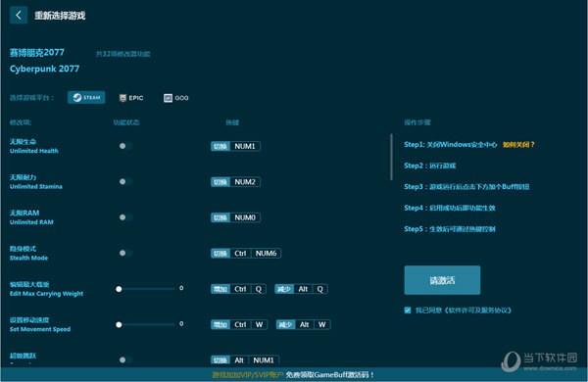Image resolution: width=588 pixels, height=382 pixels.
Task: Click NUM1 key in the Alt NUM1 hotkey
Action: pyautogui.click(x=264, y=360)
